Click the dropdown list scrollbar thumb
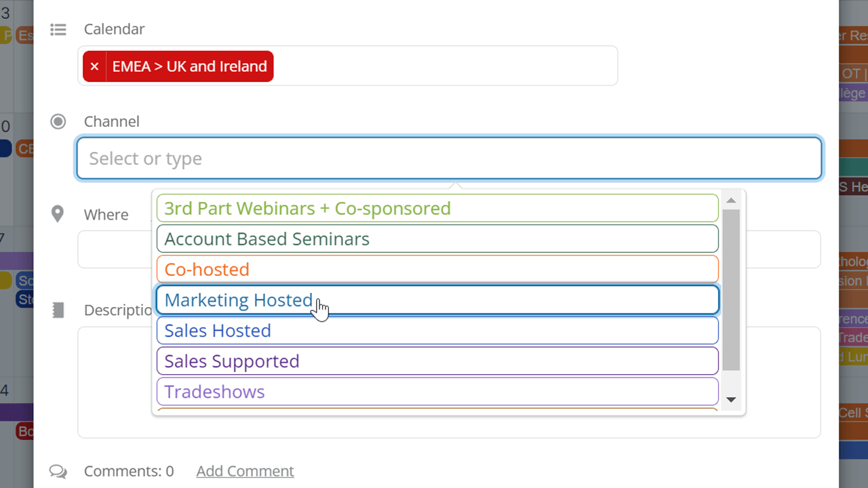This screenshot has height=488, width=868. [x=731, y=290]
